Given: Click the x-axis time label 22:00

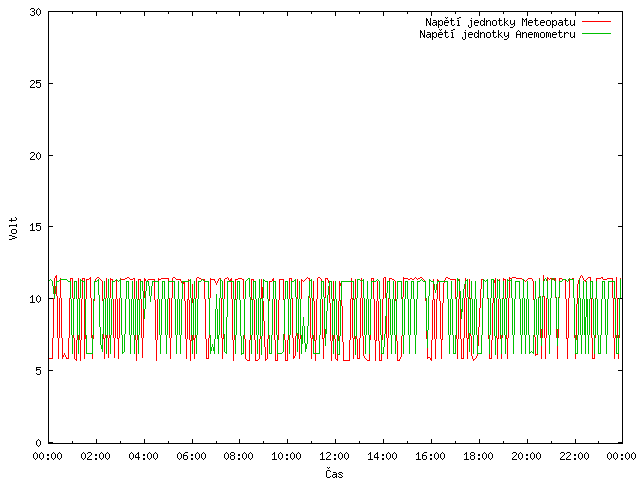Looking at the screenshot, I should pyautogui.click(x=574, y=456).
